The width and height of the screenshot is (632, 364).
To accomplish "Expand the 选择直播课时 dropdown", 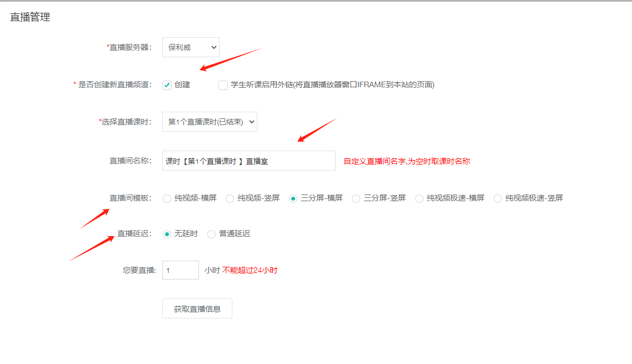I will tap(210, 122).
